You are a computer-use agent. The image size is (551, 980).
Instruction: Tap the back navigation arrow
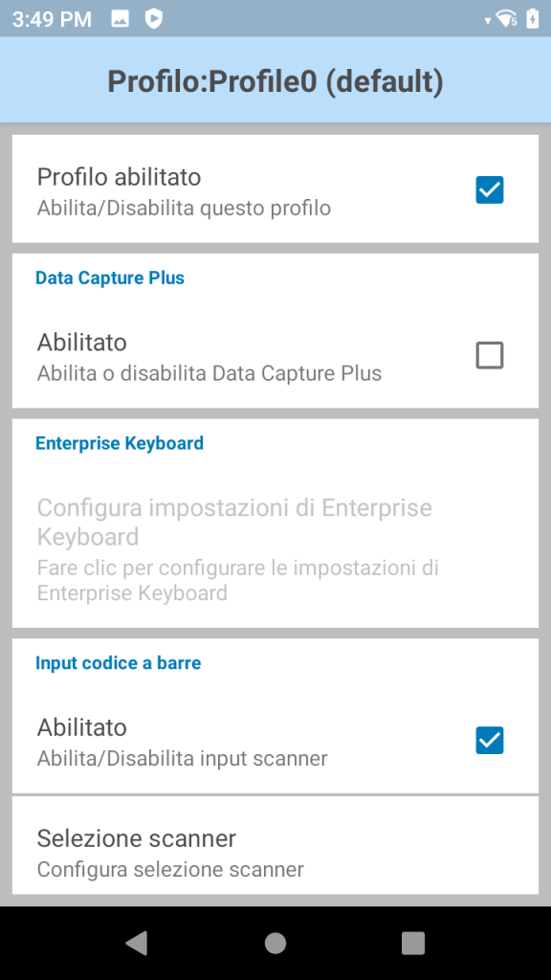[137, 943]
